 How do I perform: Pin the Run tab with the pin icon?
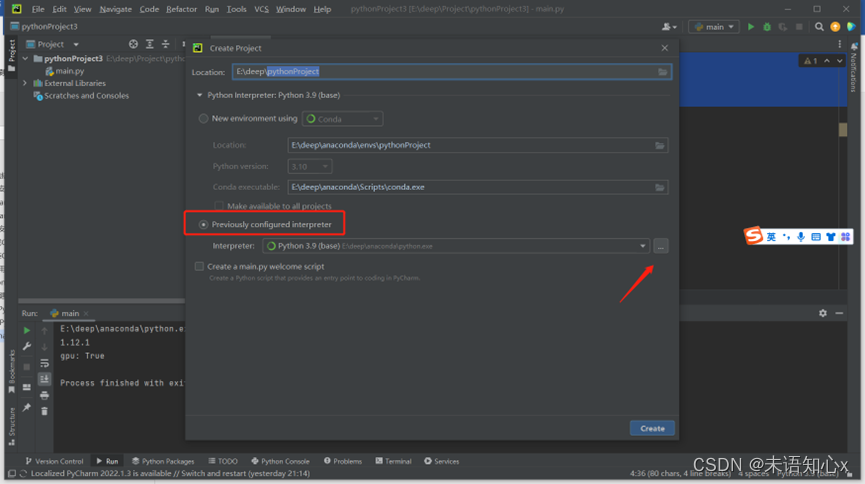coord(26,407)
